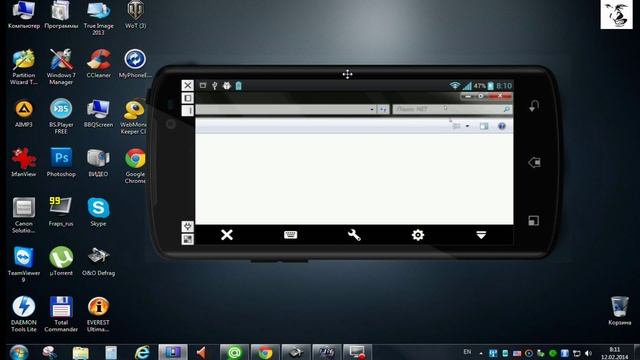Open Internet Explorer from the taskbar
The image size is (640, 360).
point(142,352)
